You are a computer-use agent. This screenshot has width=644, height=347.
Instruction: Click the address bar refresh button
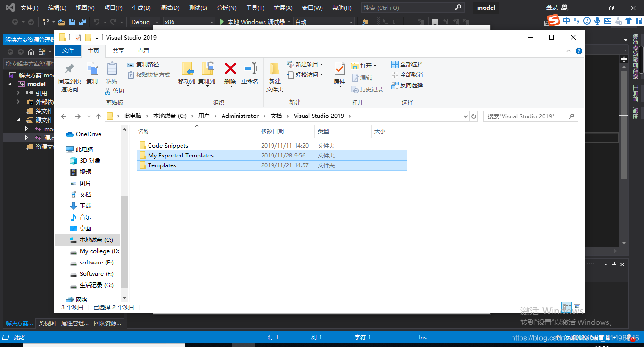coord(474,116)
